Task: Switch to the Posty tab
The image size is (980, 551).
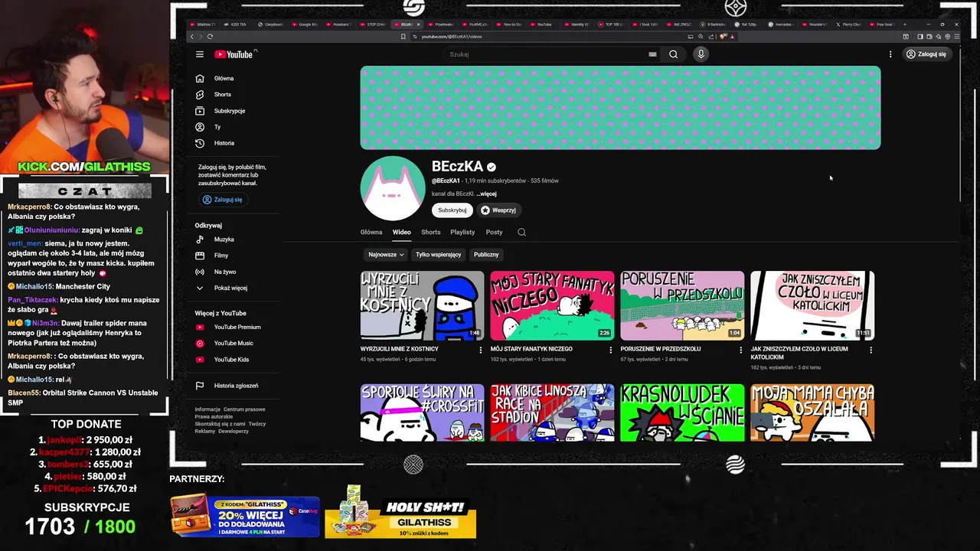Action: [495, 232]
